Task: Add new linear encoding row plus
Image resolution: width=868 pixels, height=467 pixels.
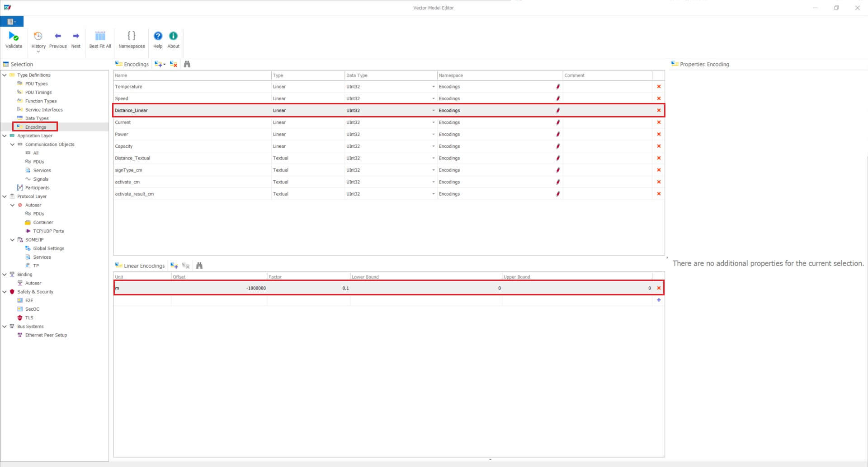Action: (x=659, y=300)
